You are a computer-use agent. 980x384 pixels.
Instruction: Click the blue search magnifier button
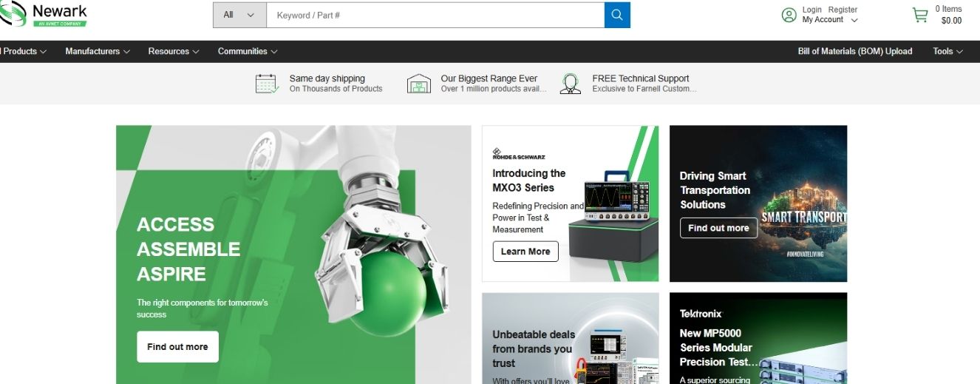pos(617,15)
